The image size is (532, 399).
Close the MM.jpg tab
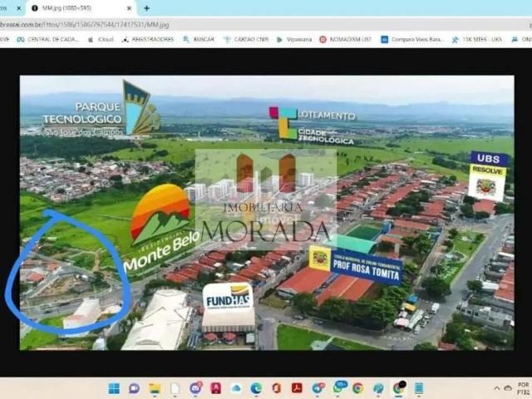pyautogui.click(x=129, y=8)
